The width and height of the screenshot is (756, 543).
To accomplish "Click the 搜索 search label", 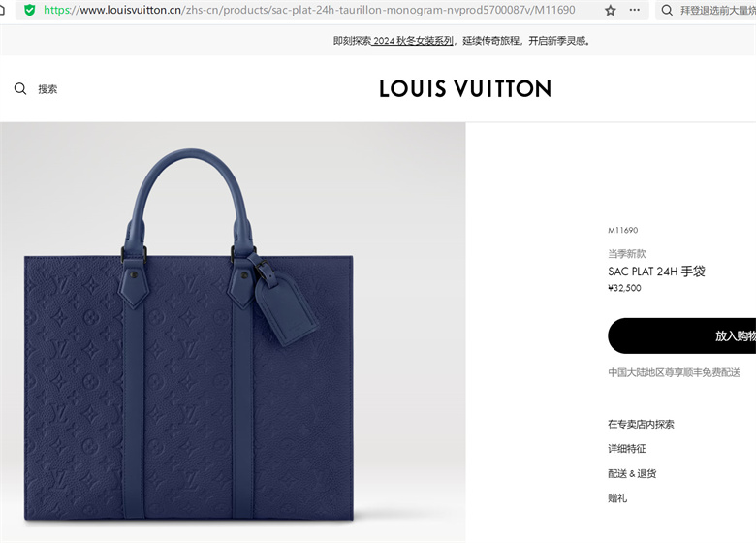I will (x=47, y=89).
